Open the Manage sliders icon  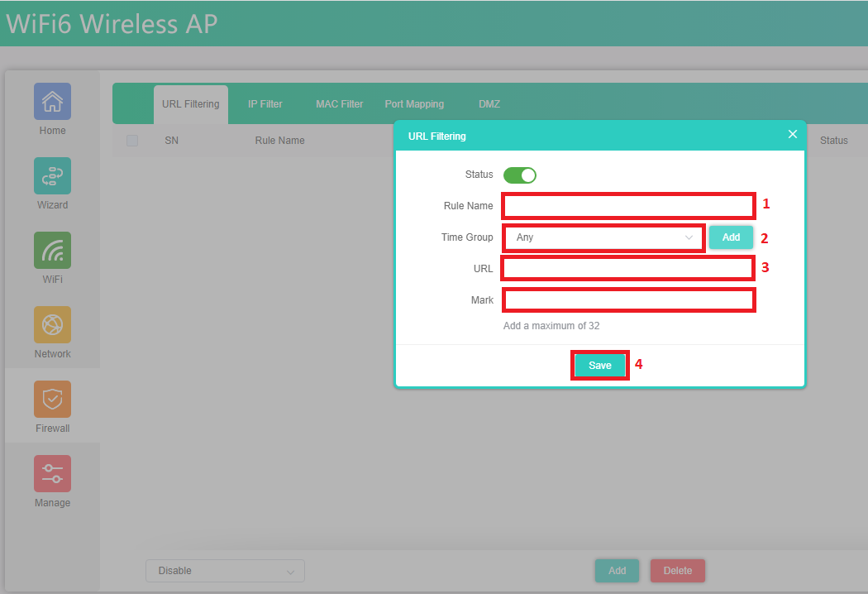[52, 473]
